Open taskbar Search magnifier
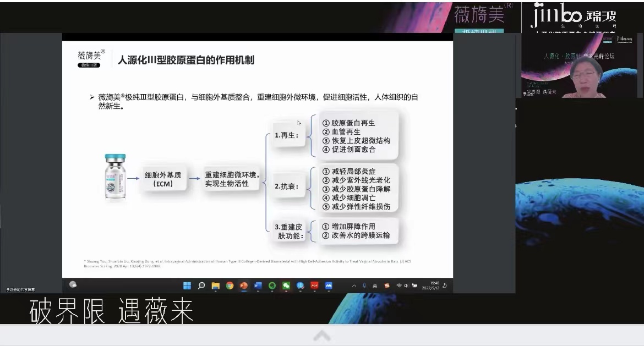644x346 pixels. [x=201, y=285]
